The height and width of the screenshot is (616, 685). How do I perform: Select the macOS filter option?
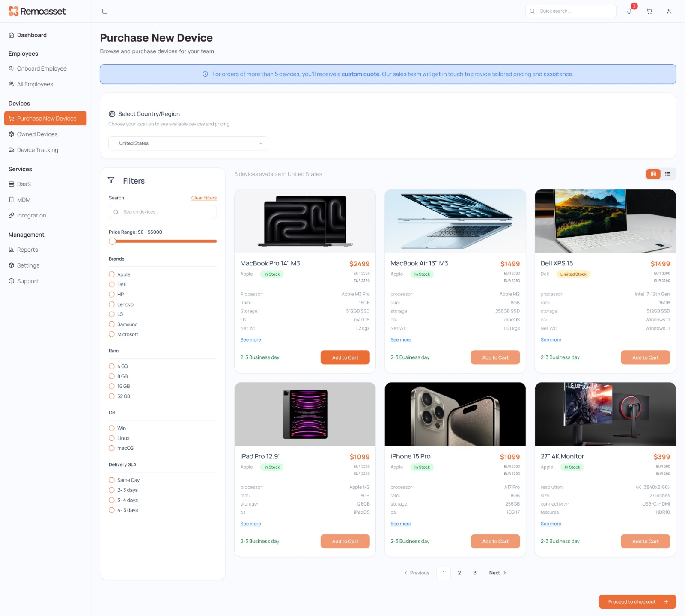pyautogui.click(x=112, y=448)
